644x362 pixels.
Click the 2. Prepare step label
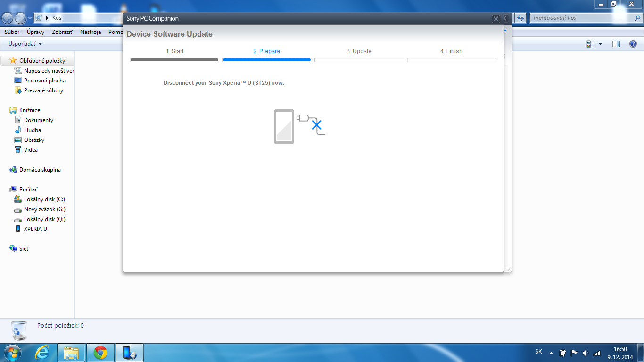tap(266, 51)
